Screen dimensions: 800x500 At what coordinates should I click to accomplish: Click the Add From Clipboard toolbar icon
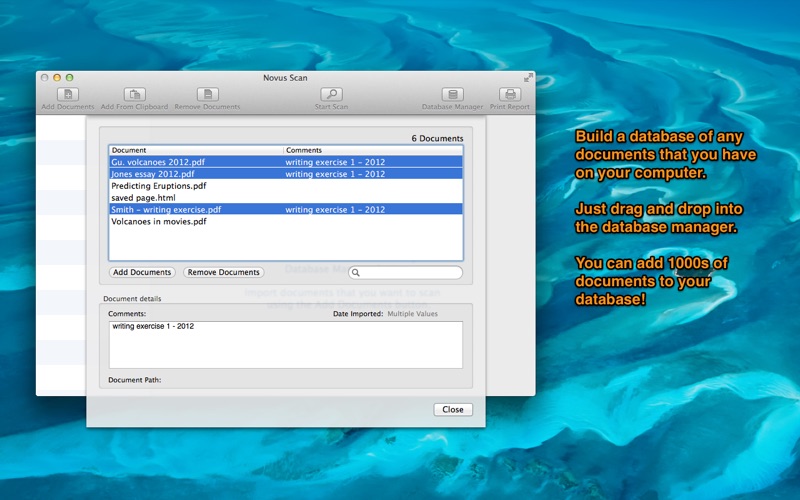point(134,95)
